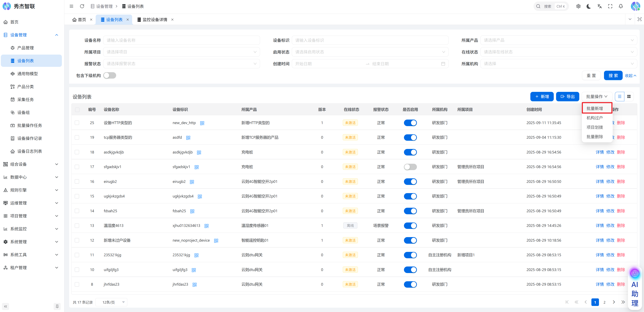Toggle 包含下级机构 switch
Image resolution: width=644 pixels, height=312 pixels.
110,75
